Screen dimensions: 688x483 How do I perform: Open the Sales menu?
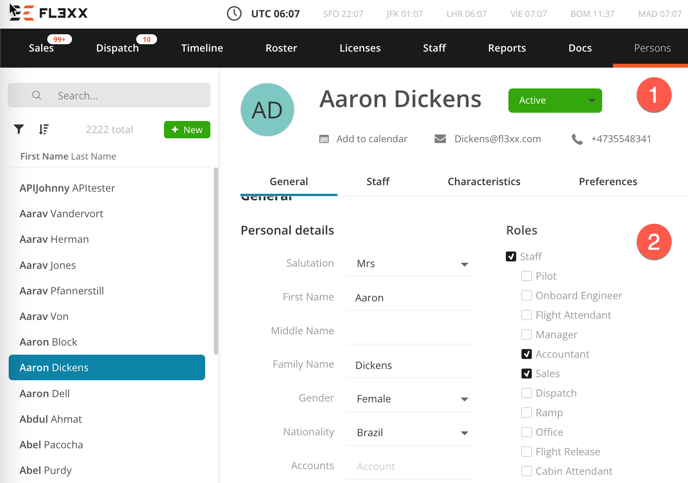(x=41, y=48)
